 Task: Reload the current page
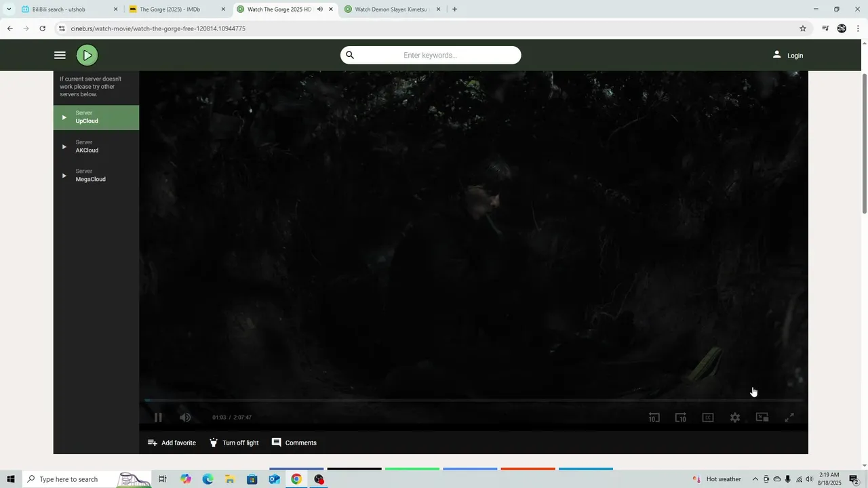42,28
